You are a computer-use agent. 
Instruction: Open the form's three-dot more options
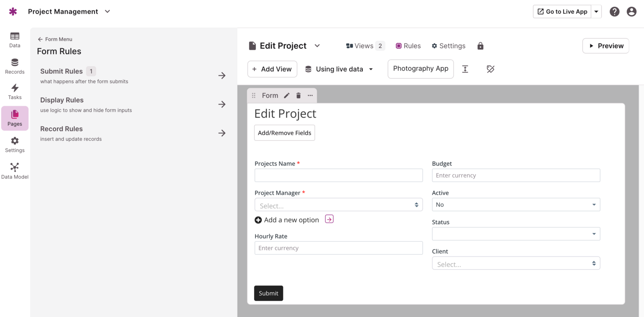pos(310,96)
